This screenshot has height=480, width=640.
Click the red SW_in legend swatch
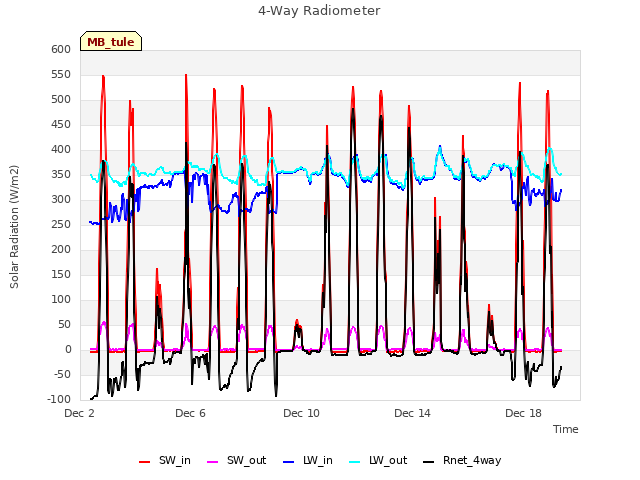(x=144, y=462)
